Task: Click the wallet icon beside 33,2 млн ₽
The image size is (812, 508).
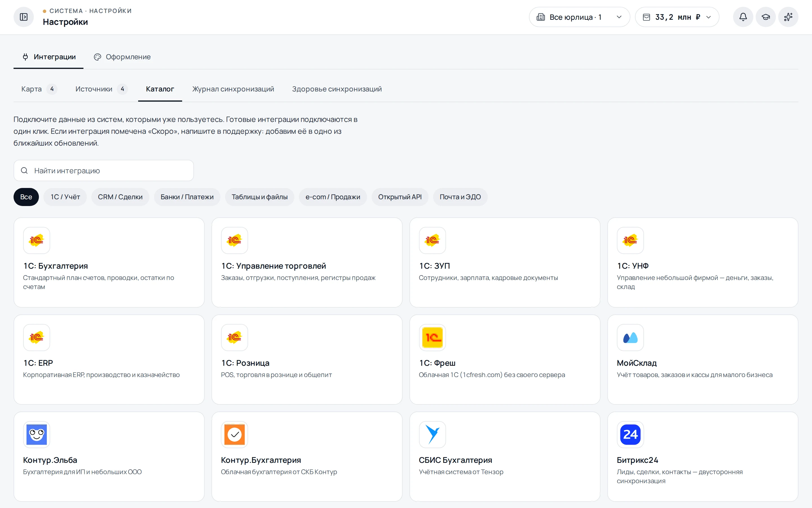Action: tap(646, 17)
